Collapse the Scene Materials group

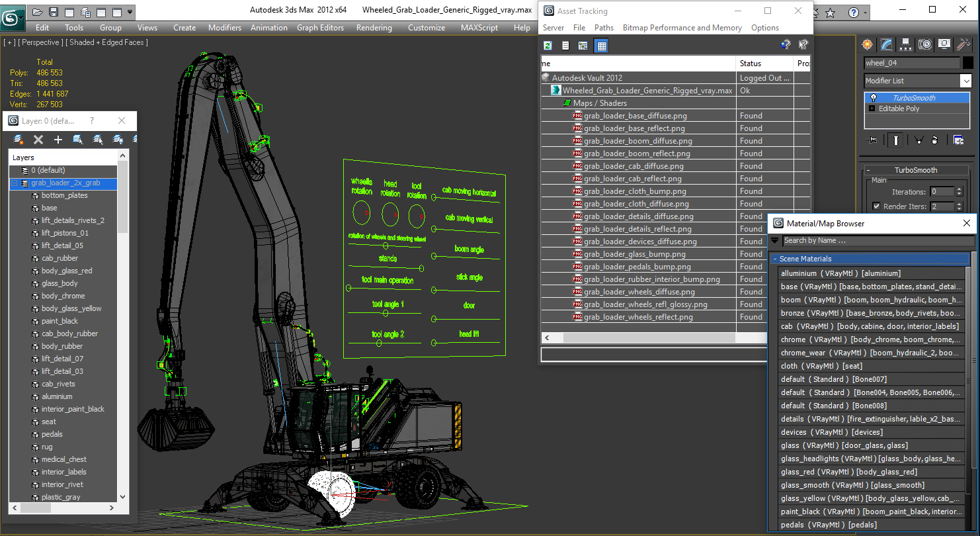[x=871, y=259]
